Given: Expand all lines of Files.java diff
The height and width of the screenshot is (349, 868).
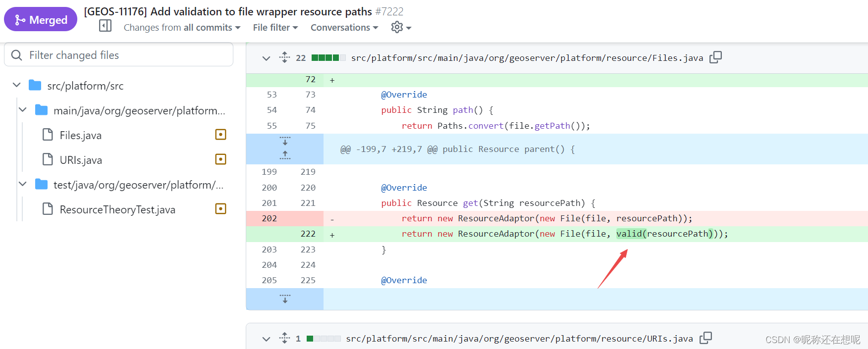Looking at the screenshot, I should [284, 57].
